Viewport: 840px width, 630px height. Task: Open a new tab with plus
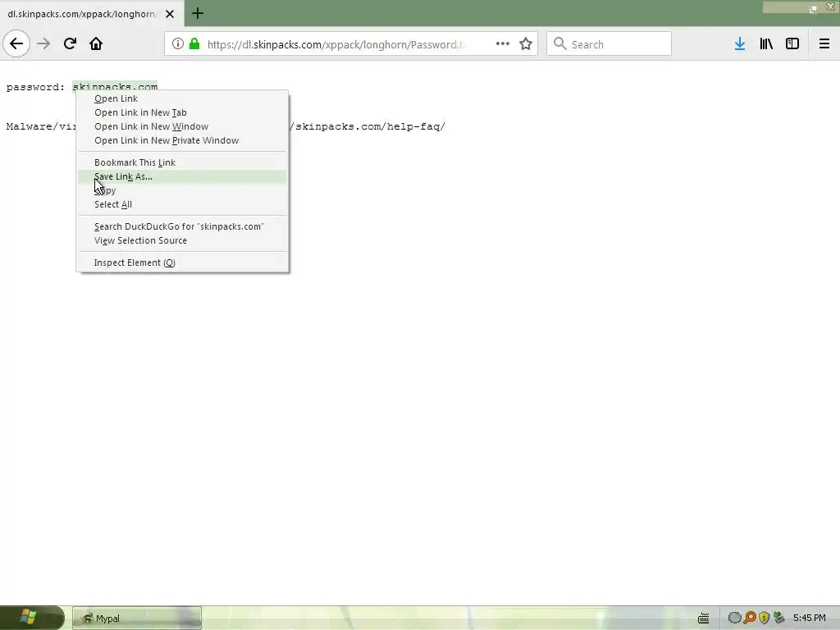click(198, 13)
